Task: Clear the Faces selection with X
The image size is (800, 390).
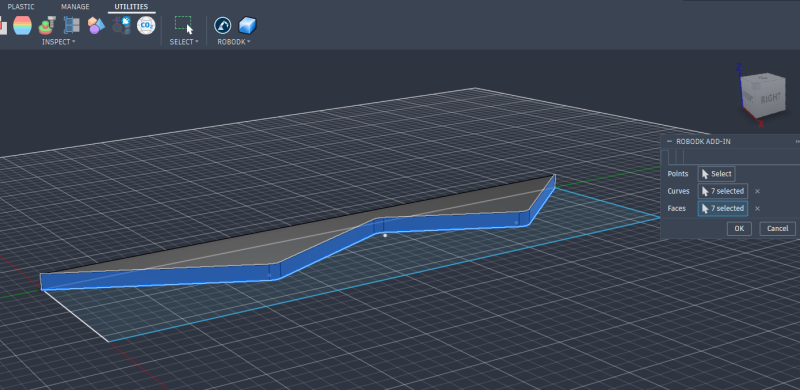Action: [757, 208]
